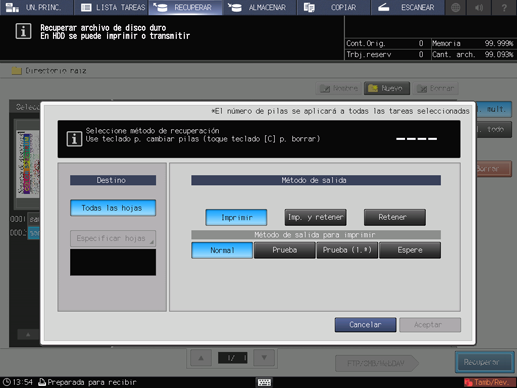
Task: Go to previous page with up arrow
Action: tap(201, 358)
